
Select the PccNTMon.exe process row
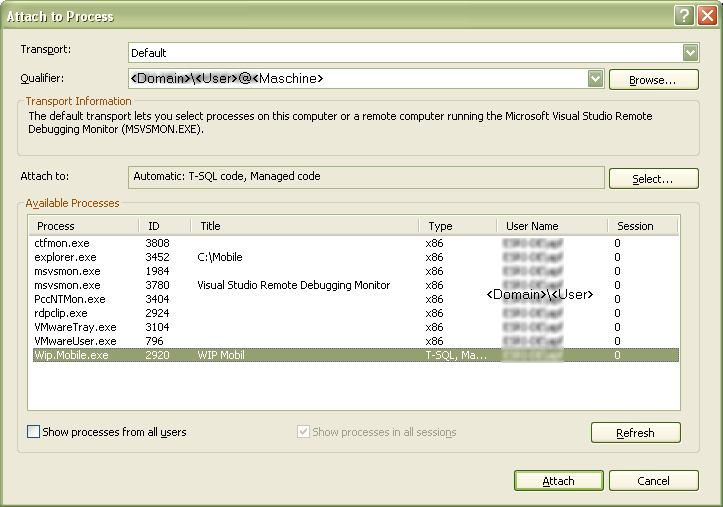pyautogui.click(x=356, y=299)
